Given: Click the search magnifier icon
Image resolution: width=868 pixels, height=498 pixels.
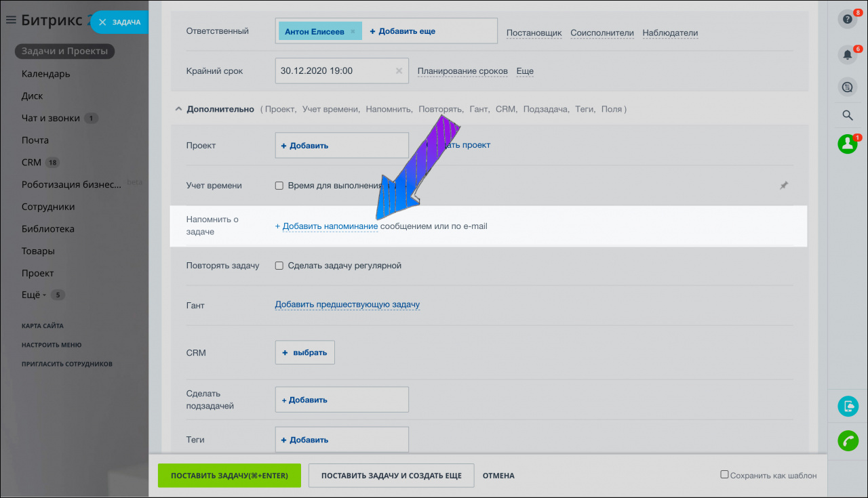Looking at the screenshot, I should [847, 115].
